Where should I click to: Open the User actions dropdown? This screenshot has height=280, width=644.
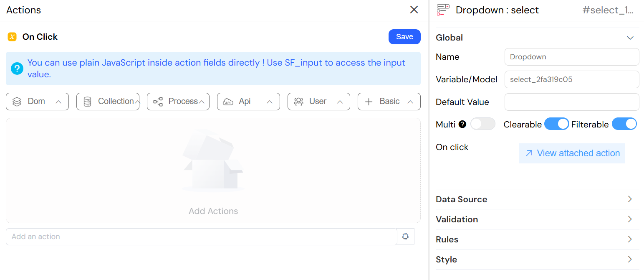click(x=319, y=102)
